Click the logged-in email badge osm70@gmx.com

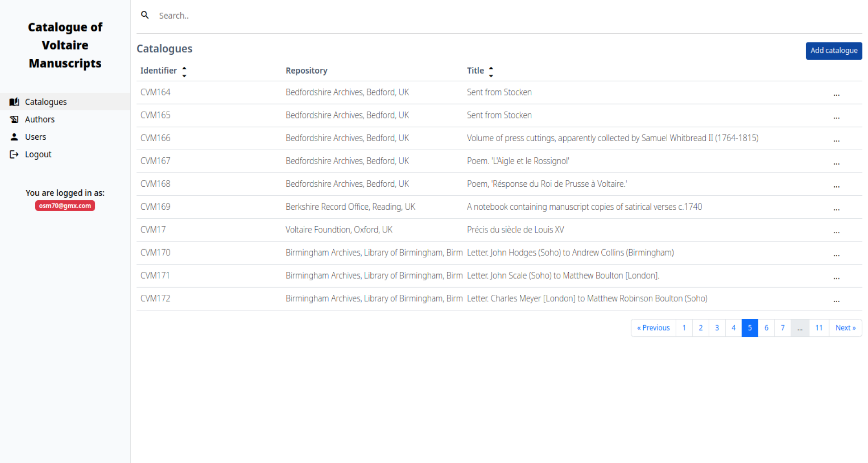click(65, 206)
